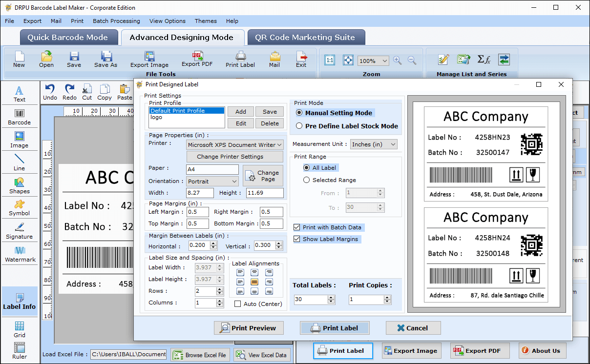Click the Delete print profile button
590x364 pixels.
coord(270,123)
